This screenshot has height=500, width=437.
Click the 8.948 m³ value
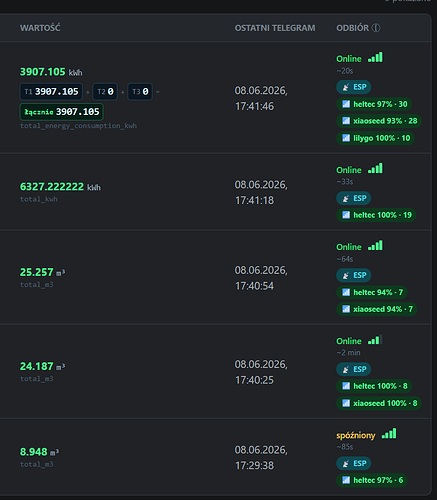(39, 452)
